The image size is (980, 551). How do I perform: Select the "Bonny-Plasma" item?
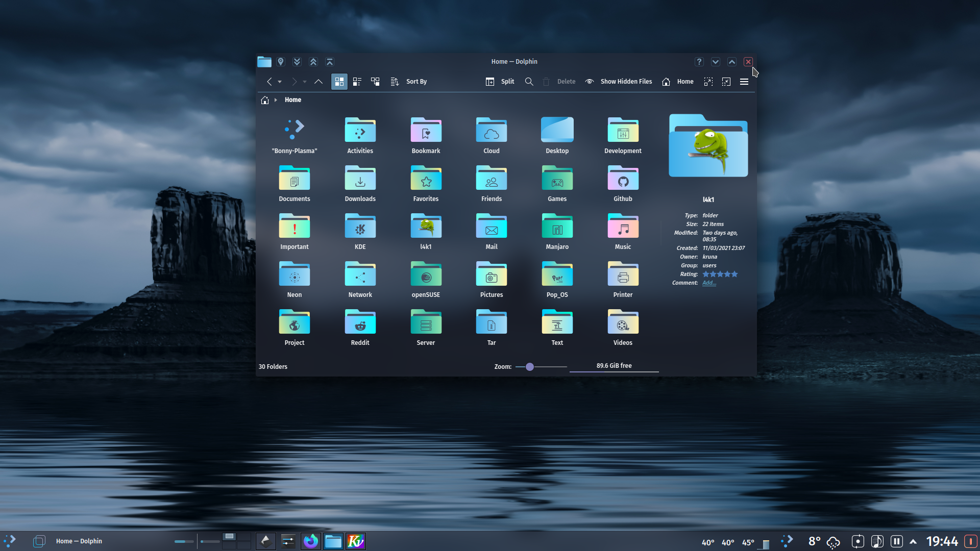[295, 136]
